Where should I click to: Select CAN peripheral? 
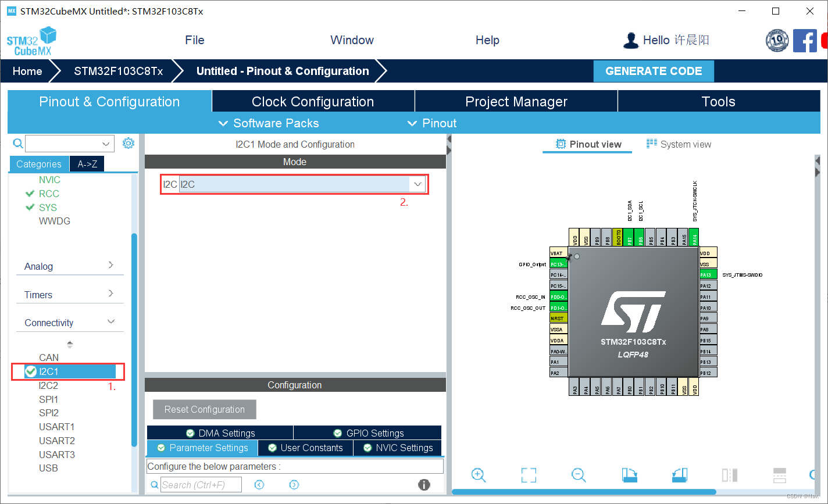pyautogui.click(x=49, y=358)
